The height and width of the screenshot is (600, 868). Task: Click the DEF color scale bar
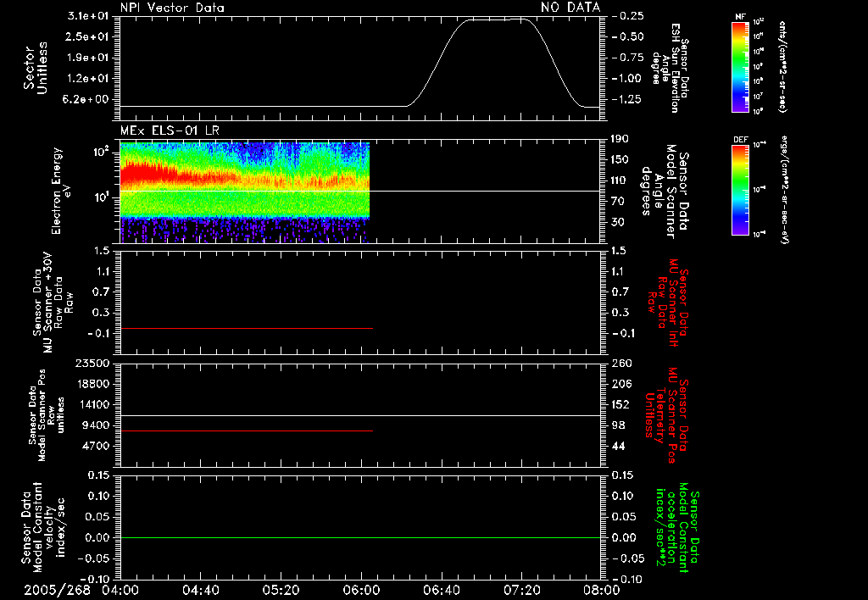[741, 190]
